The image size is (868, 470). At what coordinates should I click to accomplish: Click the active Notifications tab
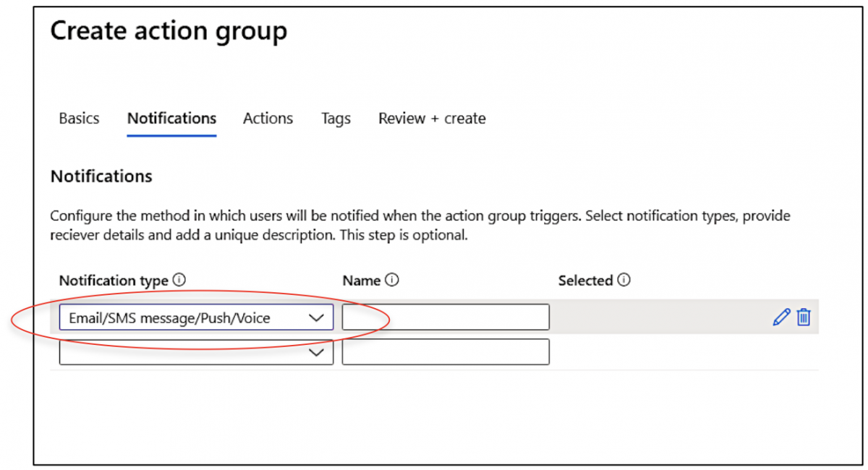171,118
